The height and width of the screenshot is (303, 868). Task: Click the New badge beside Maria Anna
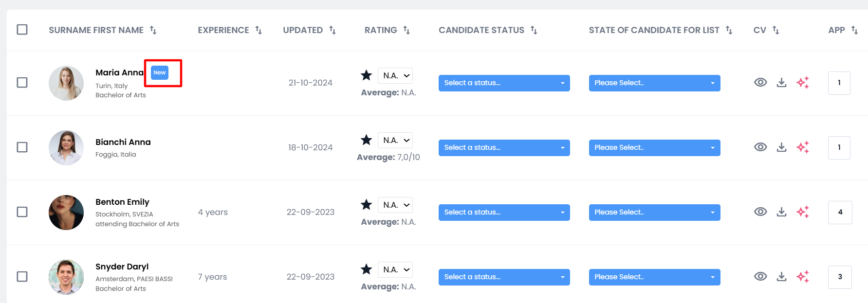(160, 72)
